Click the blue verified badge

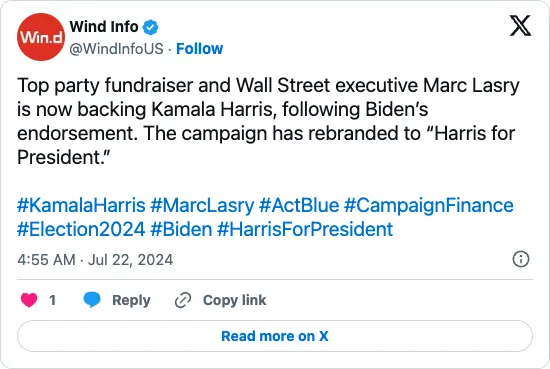(150, 27)
